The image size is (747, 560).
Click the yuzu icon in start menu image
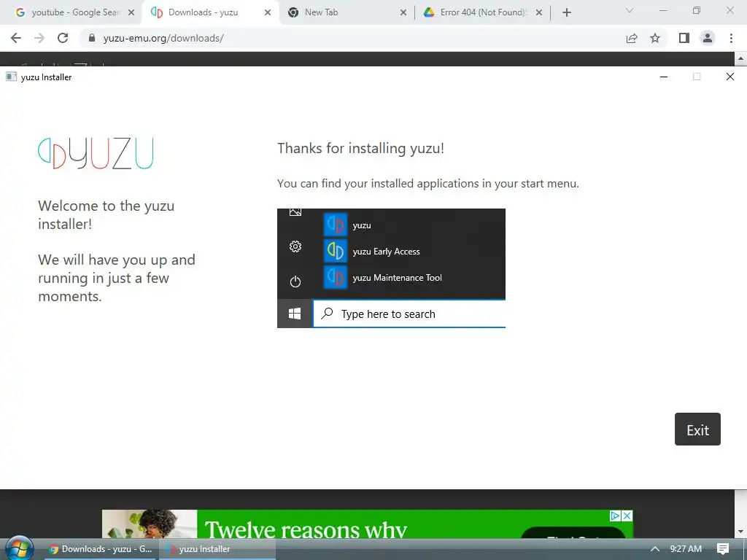[336, 225]
